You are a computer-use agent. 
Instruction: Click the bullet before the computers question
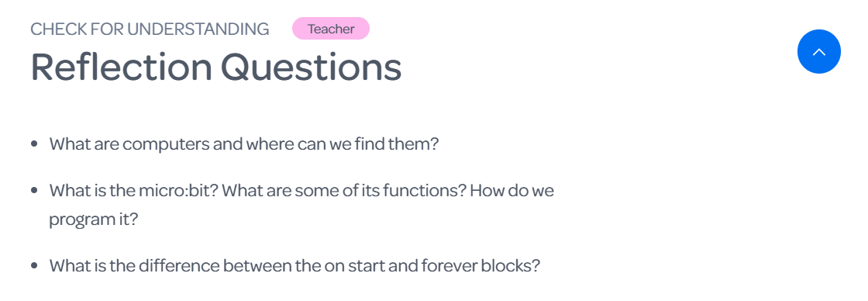point(34,144)
